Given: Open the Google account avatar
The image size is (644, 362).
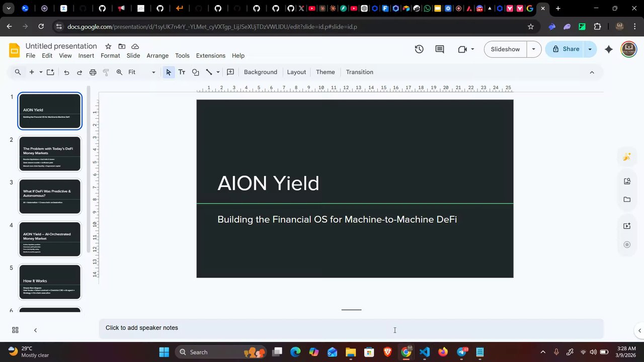Looking at the screenshot, I should point(629,49).
